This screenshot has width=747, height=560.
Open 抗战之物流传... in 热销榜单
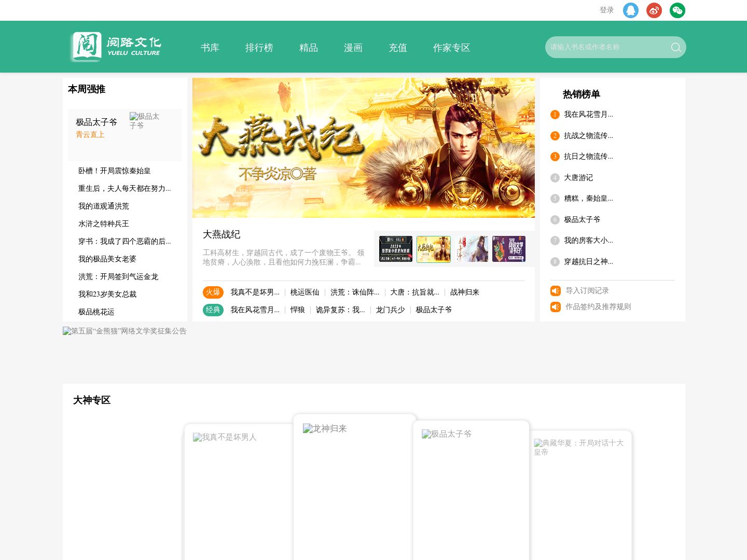click(x=588, y=136)
